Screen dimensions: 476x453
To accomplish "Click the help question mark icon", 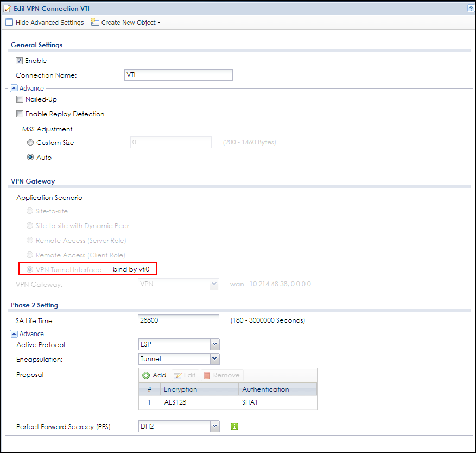I will click(470, 8).
